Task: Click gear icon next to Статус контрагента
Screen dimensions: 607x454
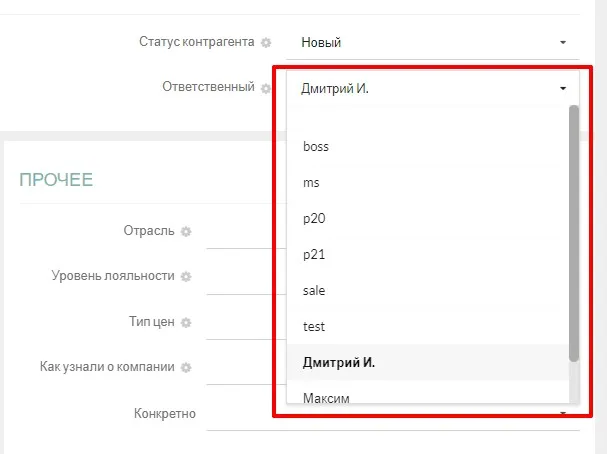Action: pos(266,43)
